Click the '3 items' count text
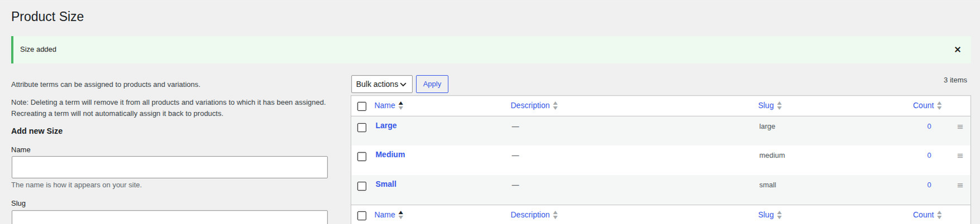This screenshot has width=980, height=224. pyautogui.click(x=955, y=80)
